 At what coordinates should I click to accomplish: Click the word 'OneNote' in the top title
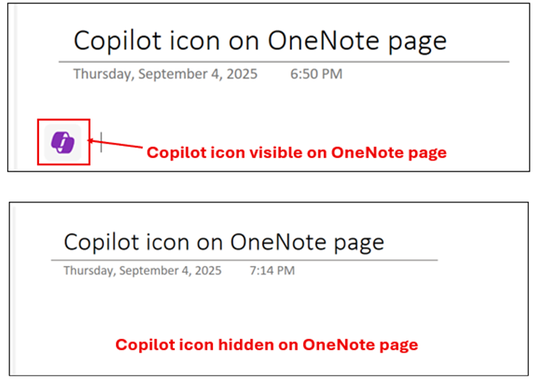[324, 40]
